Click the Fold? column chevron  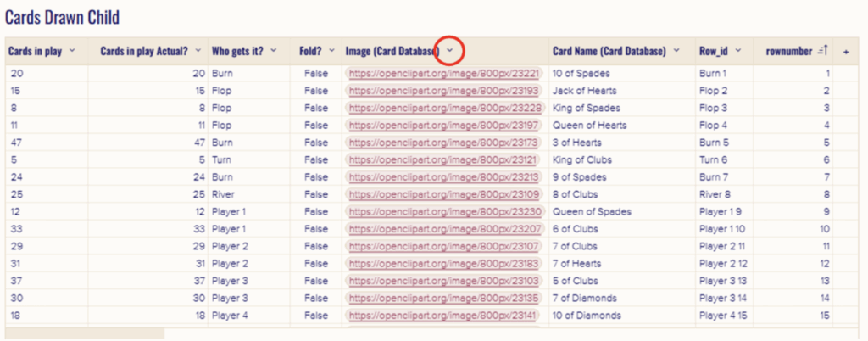(x=328, y=51)
